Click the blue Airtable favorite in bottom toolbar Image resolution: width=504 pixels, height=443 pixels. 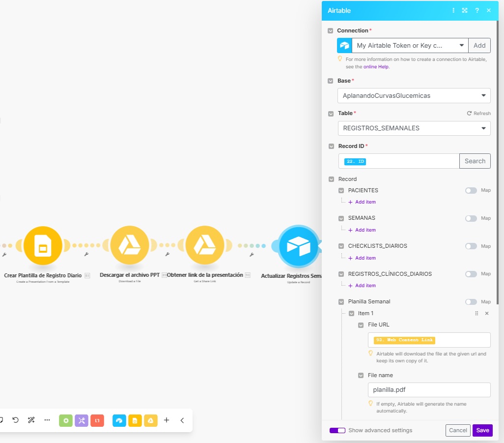point(119,420)
